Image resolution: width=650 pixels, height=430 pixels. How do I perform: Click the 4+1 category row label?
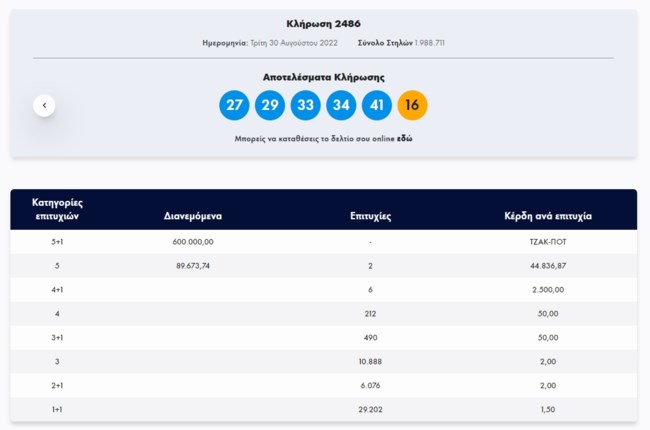[56, 290]
